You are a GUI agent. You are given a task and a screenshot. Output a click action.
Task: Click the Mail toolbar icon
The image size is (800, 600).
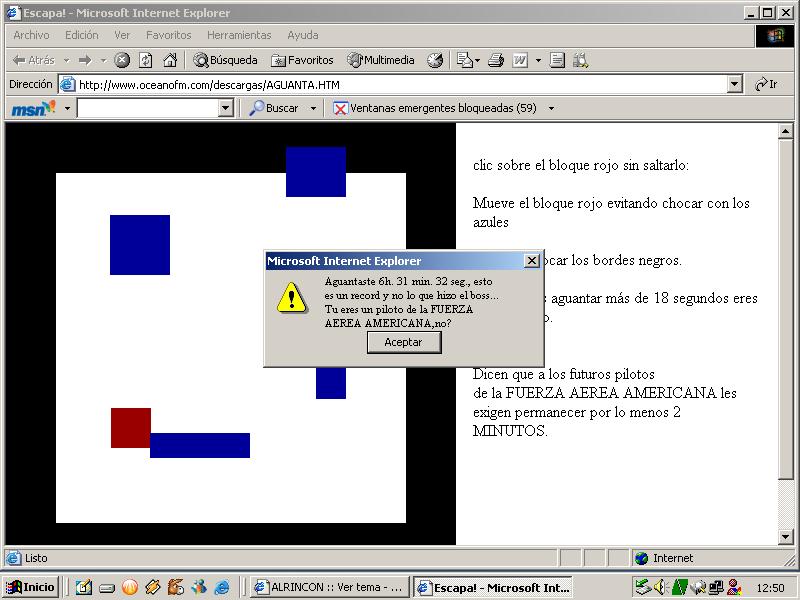[x=465, y=60]
